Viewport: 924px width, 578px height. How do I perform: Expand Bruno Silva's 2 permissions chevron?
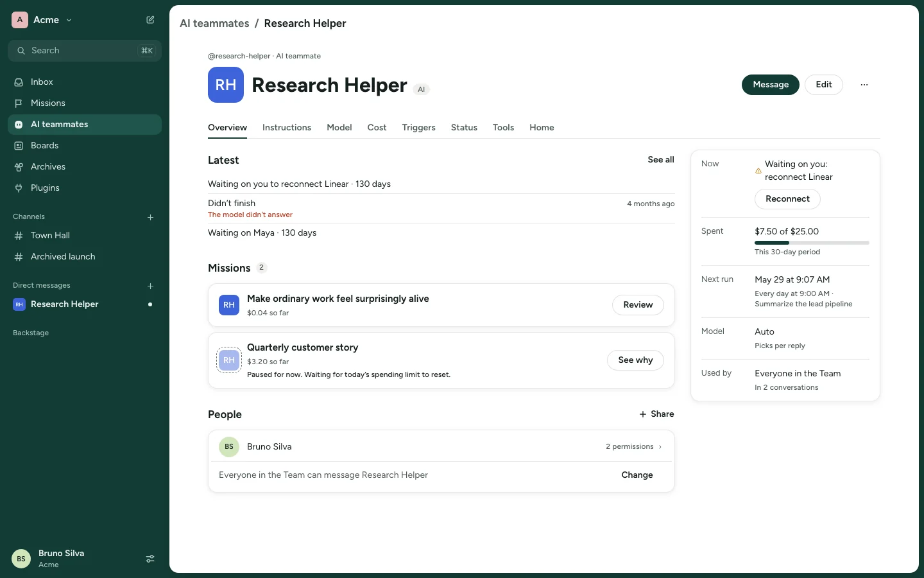pos(660,447)
